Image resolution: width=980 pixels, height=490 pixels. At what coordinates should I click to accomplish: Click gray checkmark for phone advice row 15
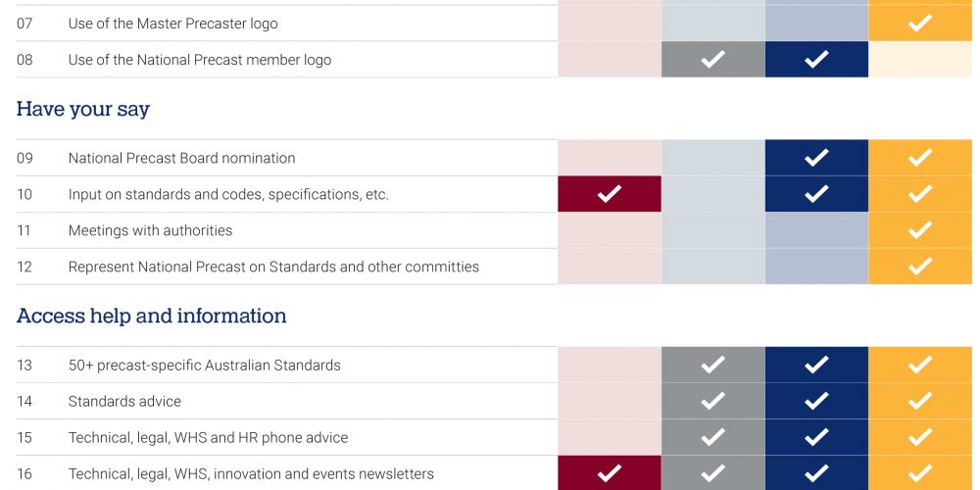coord(713,437)
